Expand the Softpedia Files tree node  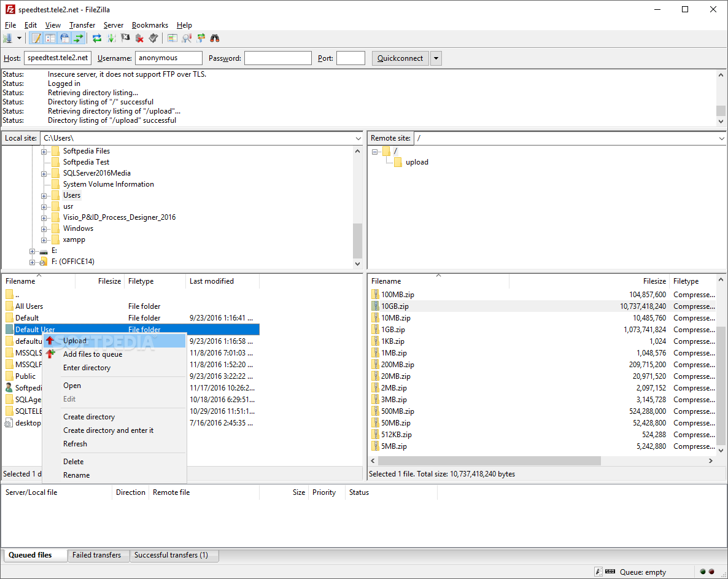44,152
